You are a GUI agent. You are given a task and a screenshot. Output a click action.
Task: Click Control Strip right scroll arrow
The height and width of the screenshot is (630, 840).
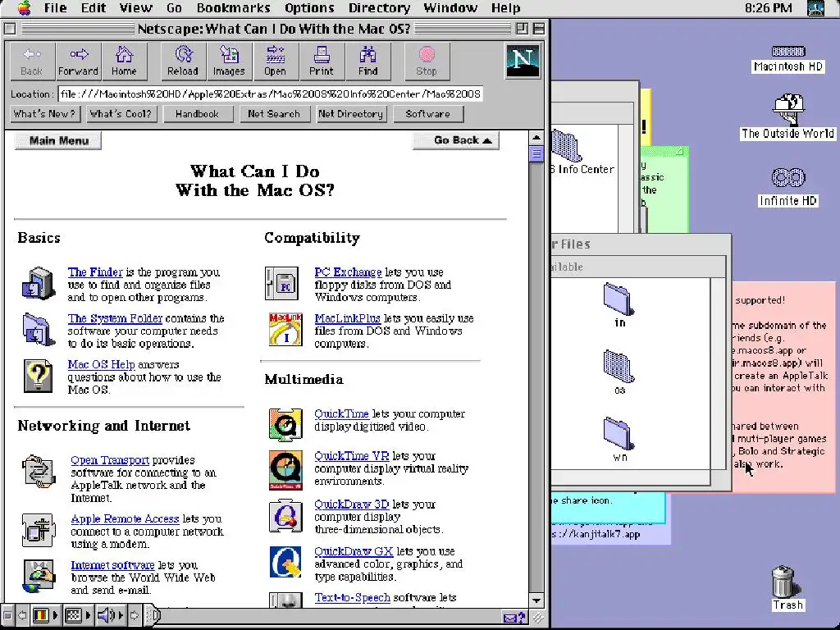[135, 615]
